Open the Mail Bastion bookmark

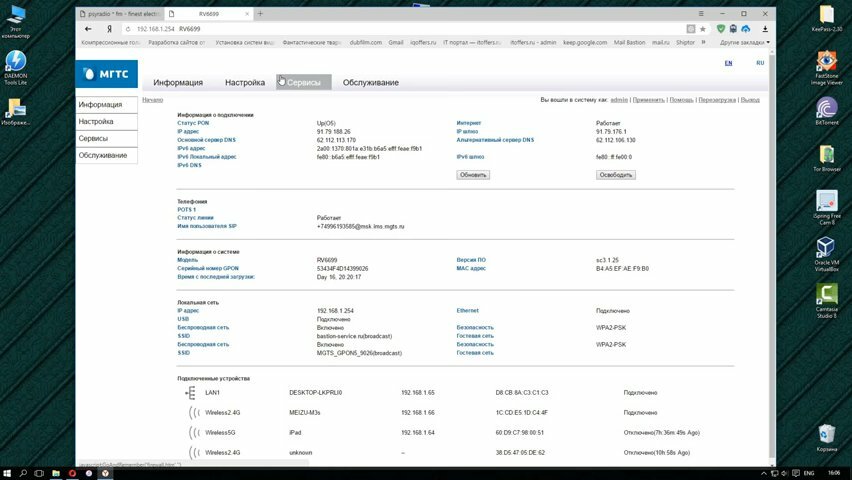(629, 42)
